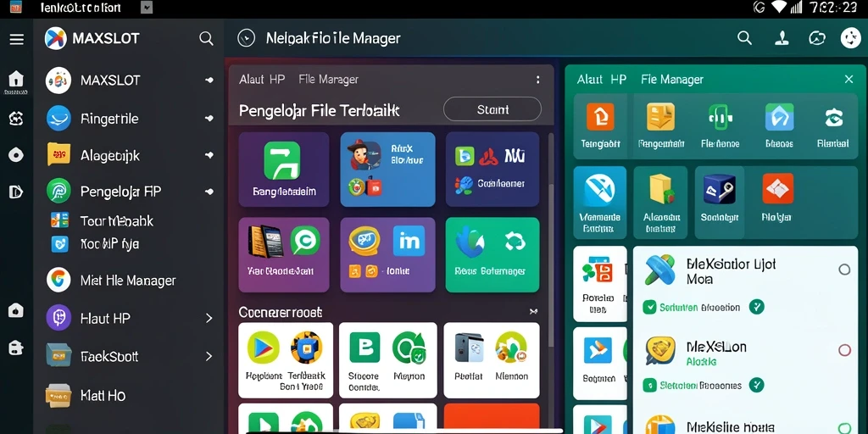Open the Mlyron green circle icon

tap(409, 348)
